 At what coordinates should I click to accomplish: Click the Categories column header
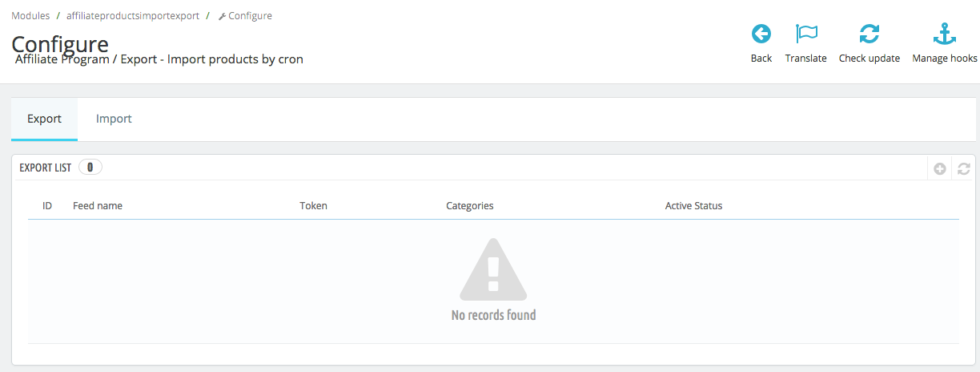point(470,206)
